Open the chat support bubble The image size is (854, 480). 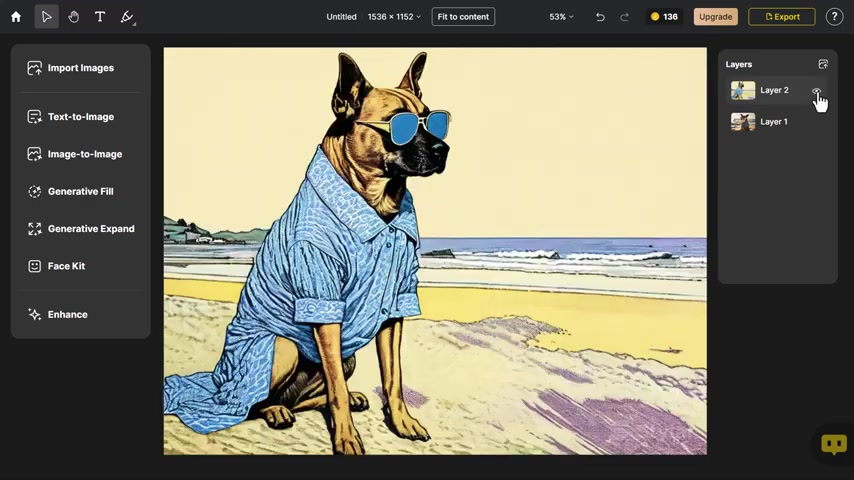[x=833, y=444]
